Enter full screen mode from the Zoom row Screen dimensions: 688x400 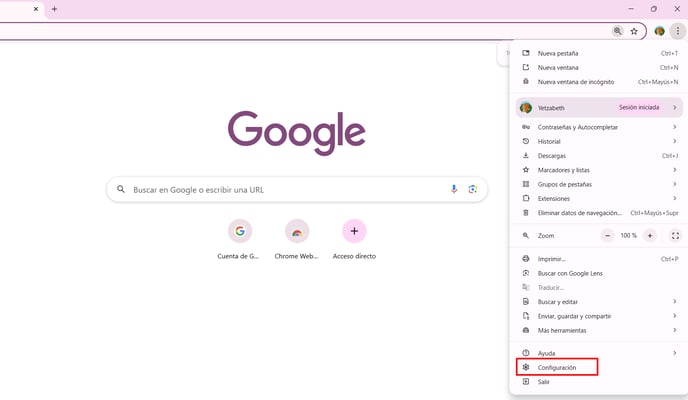pyautogui.click(x=675, y=236)
